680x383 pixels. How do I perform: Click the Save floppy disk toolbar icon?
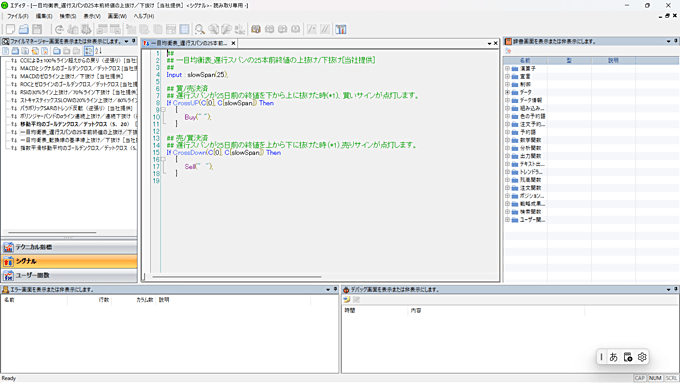pyautogui.click(x=37, y=29)
